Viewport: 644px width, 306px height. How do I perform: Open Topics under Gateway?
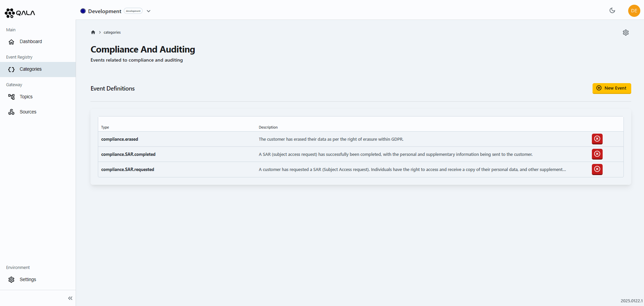26,97
